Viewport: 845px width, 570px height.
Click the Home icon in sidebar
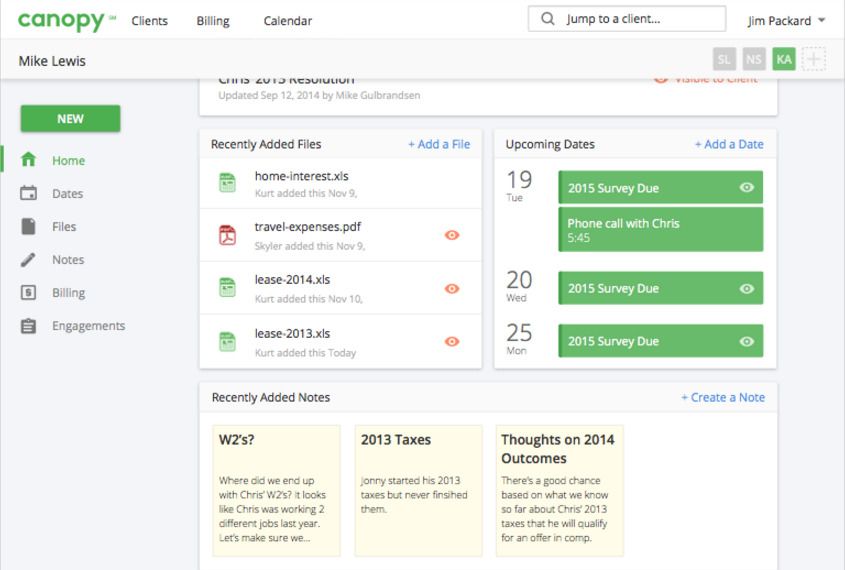point(29,160)
